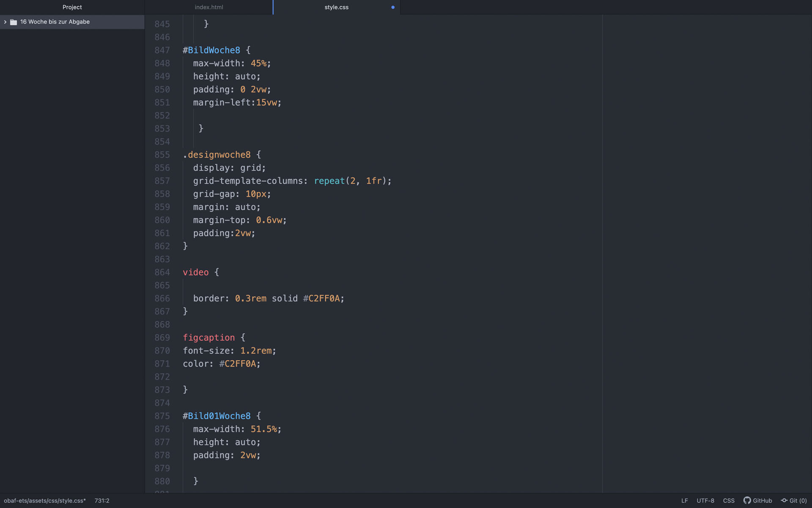Image resolution: width=812 pixels, height=508 pixels.
Task: Switch to the style.css tab
Action: point(337,7)
